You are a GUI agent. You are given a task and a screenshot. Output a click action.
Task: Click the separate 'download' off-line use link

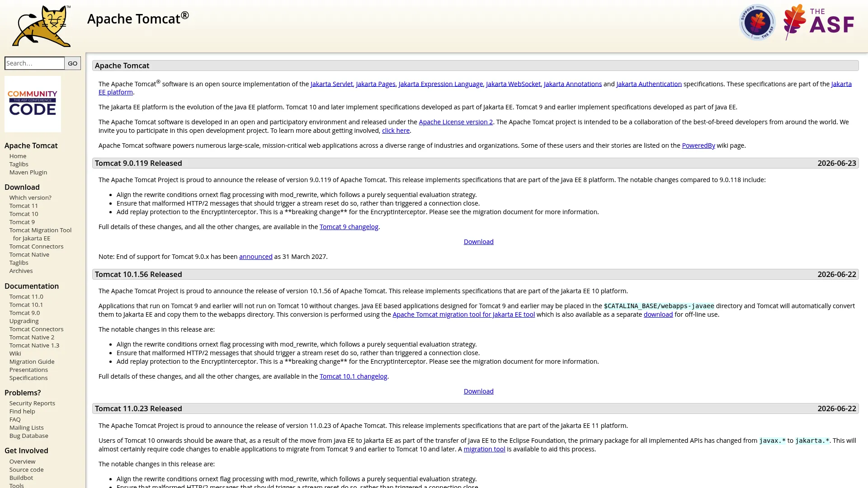pyautogui.click(x=658, y=314)
